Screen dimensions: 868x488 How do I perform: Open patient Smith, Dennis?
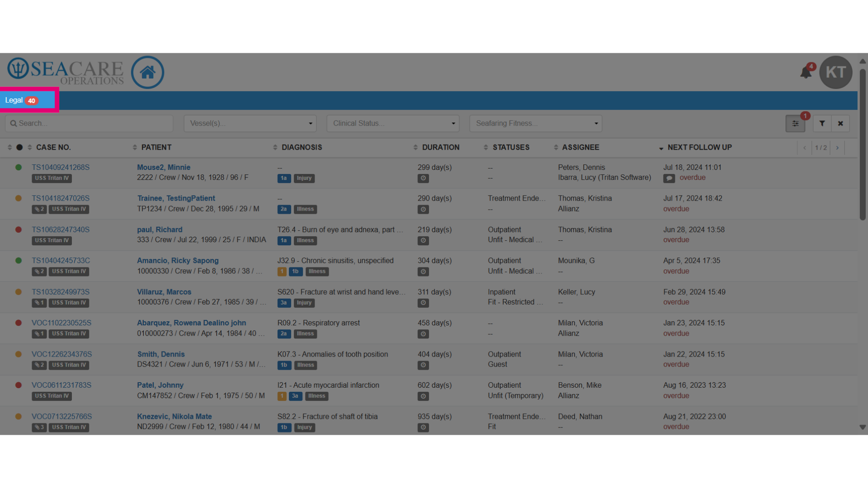161,354
